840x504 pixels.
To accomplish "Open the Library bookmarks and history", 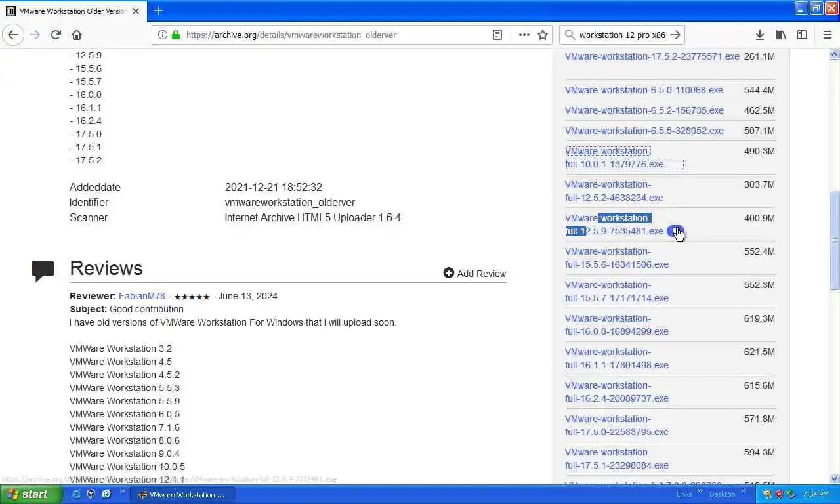I will [x=781, y=35].
